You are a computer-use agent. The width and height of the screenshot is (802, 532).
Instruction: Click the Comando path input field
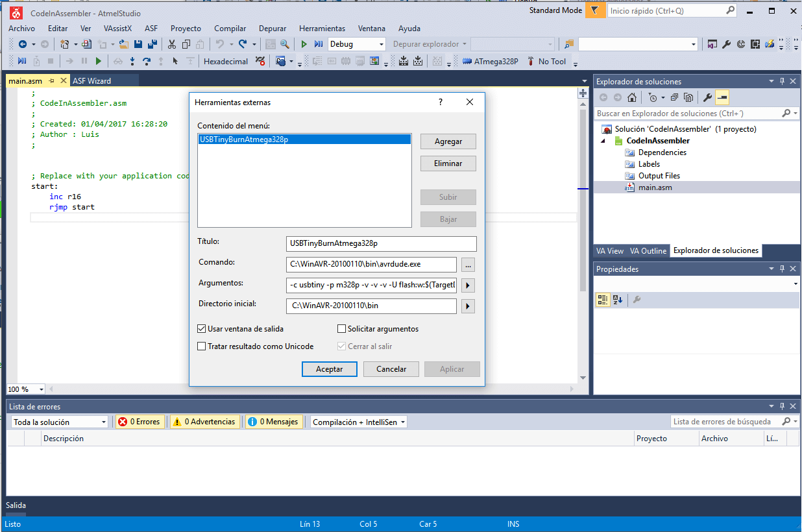(371, 265)
